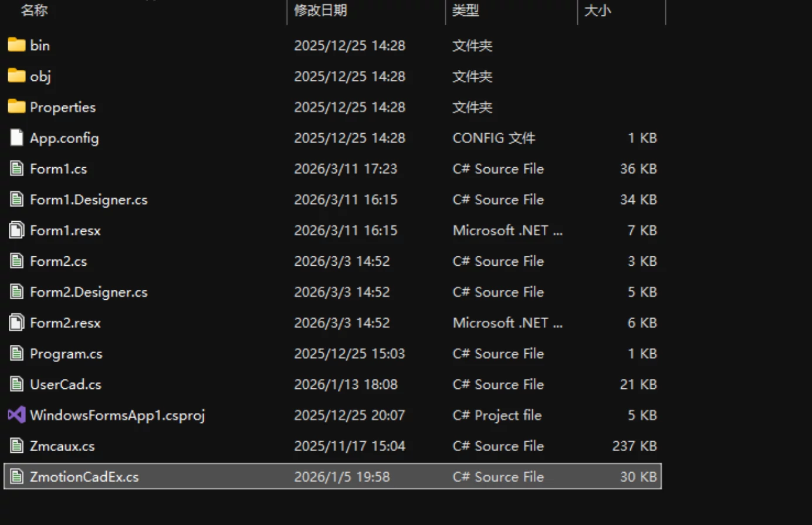Click the Zmcaux.cs file icon

click(x=16, y=446)
